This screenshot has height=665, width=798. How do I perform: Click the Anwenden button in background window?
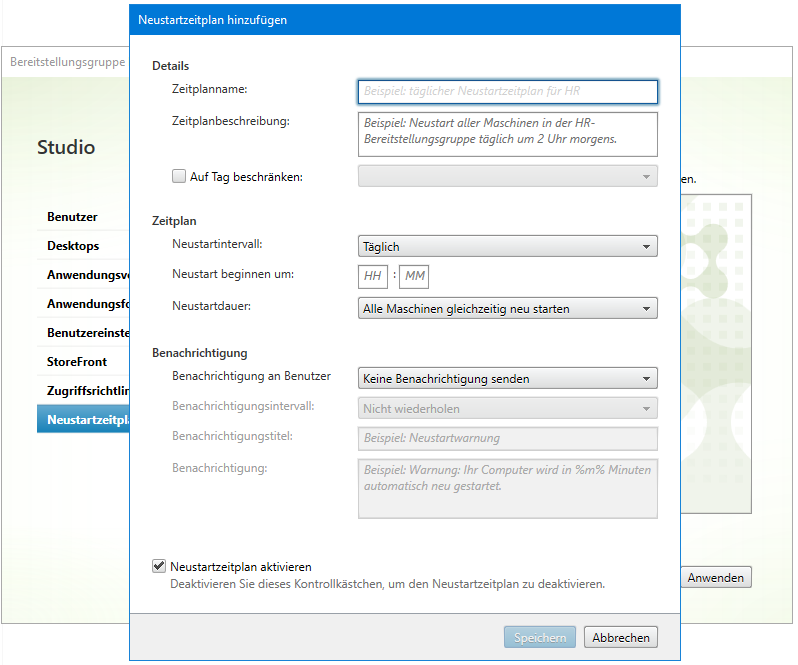716,578
